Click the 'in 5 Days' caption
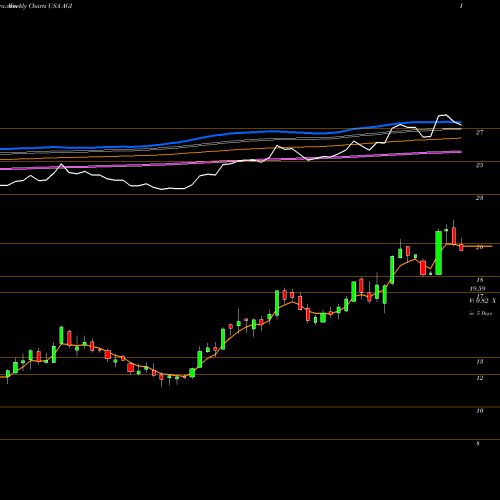Viewport: 500px width, 500px height. tap(480, 313)
